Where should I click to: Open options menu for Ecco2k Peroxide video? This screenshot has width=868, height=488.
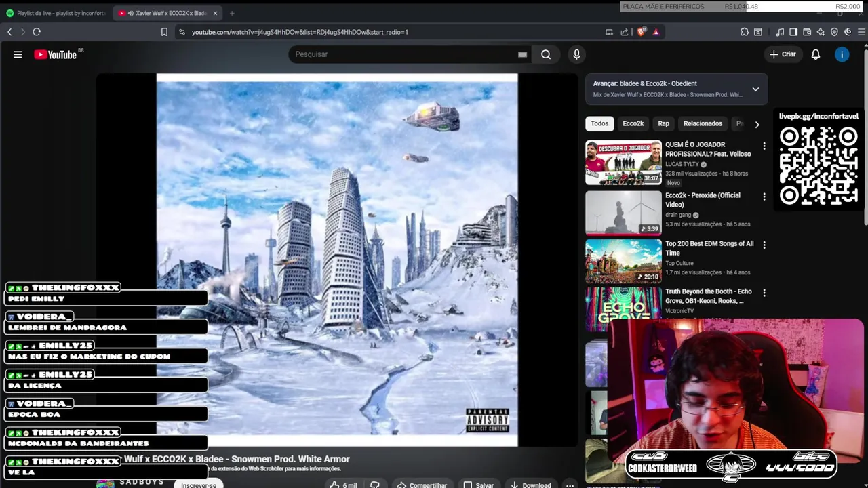point(764,197)
